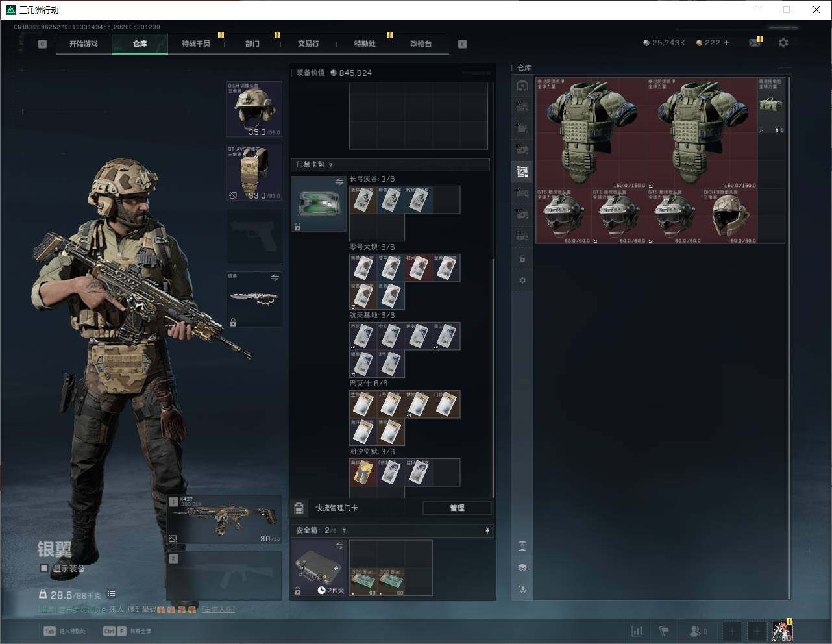
Task: Open game settings gear in top bar
Action: (x=783, y=43)
